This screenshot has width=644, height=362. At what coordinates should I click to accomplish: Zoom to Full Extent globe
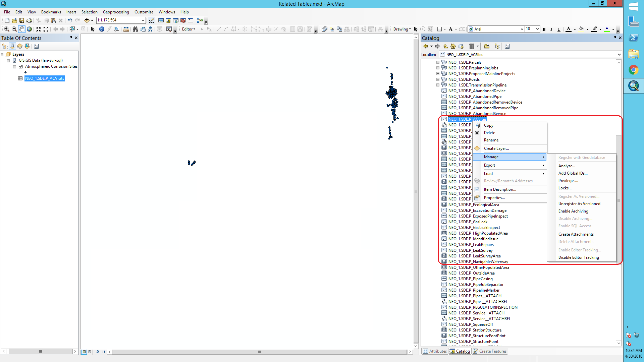point(30,29)
